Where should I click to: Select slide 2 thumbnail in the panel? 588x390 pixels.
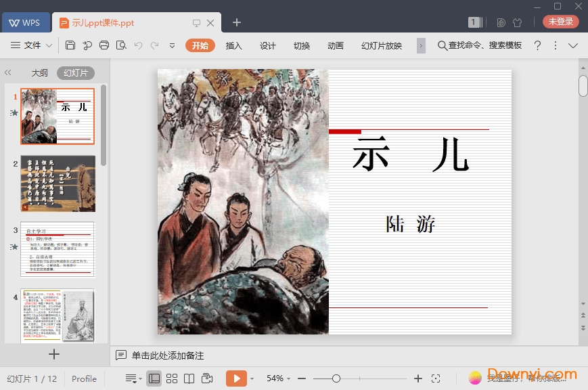click(x=58, y=183)
